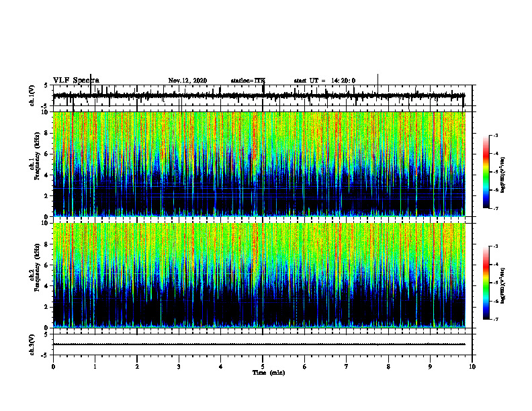Click tick label "9" on the Time axis
532x411 pixels.
tap(430, 367)
